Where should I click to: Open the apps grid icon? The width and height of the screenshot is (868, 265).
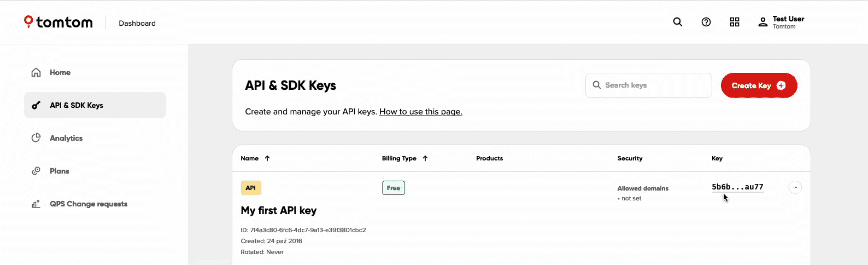735,22
